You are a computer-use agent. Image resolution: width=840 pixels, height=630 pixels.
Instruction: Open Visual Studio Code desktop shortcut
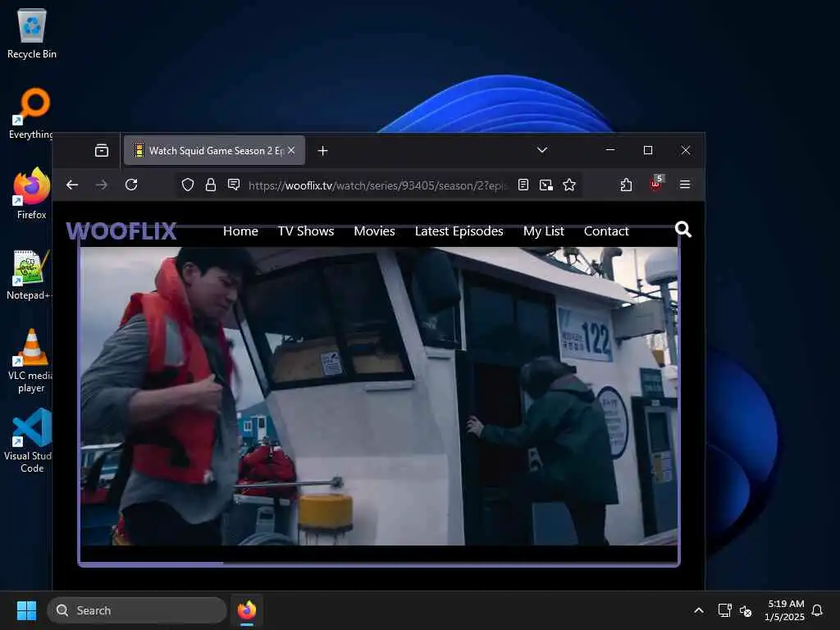pyautogui.click(x=30, y=441)
